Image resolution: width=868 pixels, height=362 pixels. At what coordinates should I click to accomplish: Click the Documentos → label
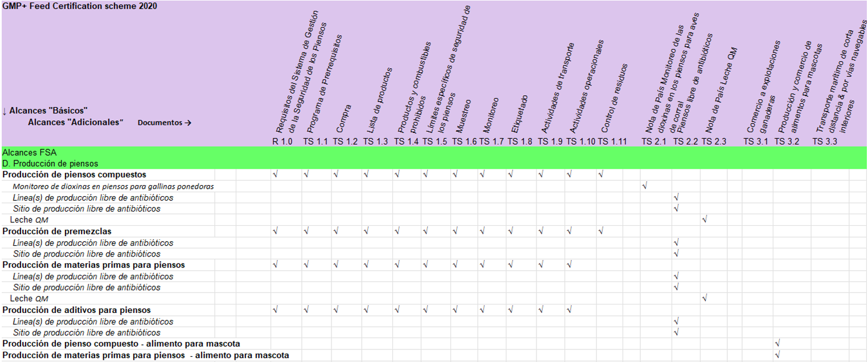pyautogui.click(x=164, y=123)
